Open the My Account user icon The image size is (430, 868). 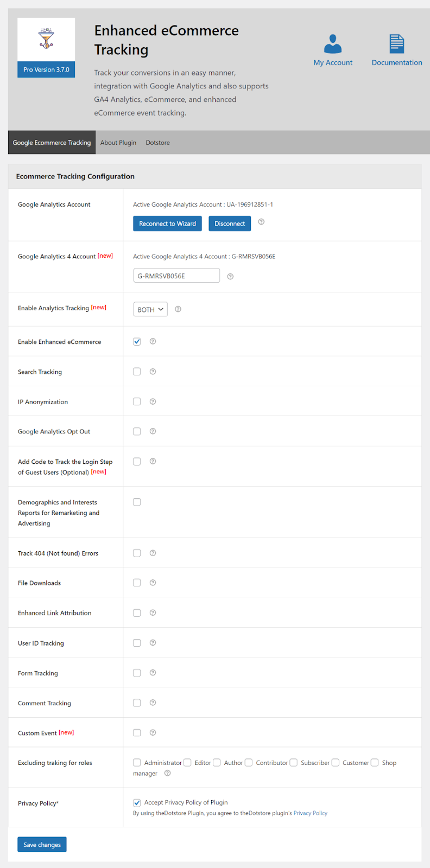click(333, 43)
